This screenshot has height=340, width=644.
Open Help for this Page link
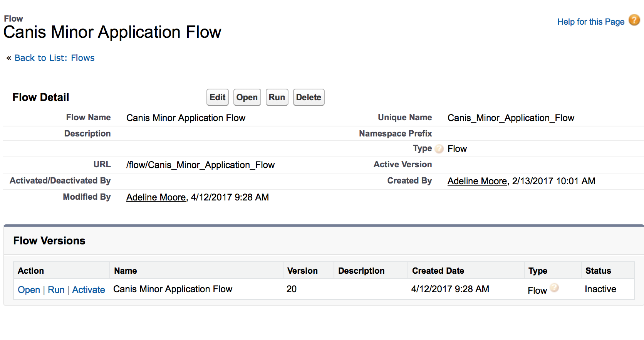pyautogui.click(x=590, y=22)
